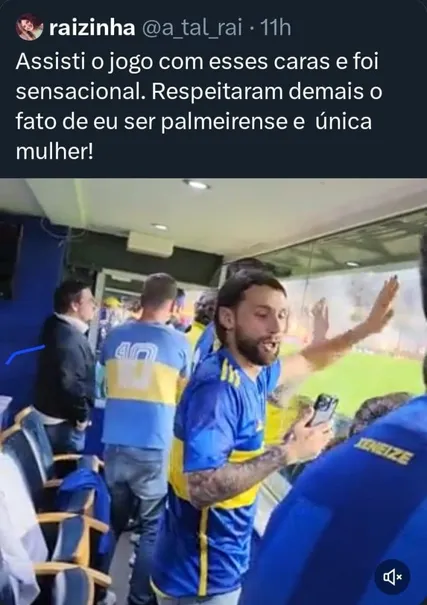The width and height of the screenshot is (427, 605).
Task: Click the phone held in the man's hand
Action: tap(324, 410)
